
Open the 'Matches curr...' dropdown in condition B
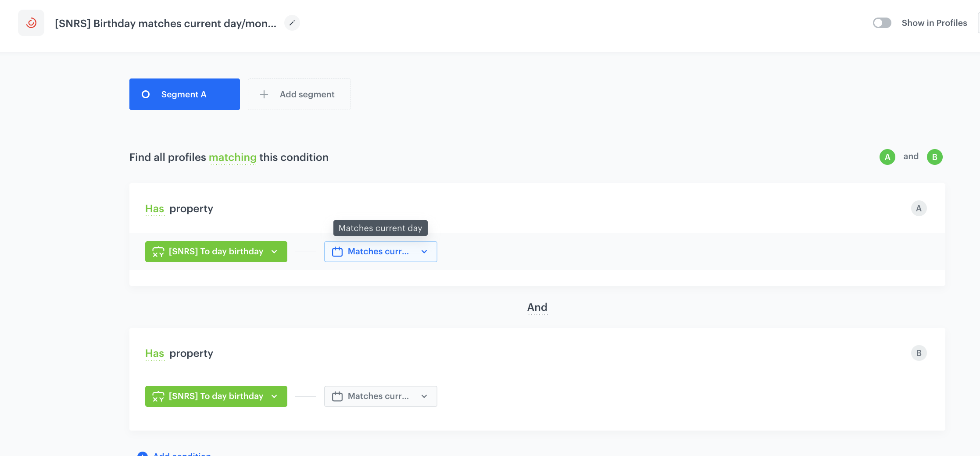380,396
